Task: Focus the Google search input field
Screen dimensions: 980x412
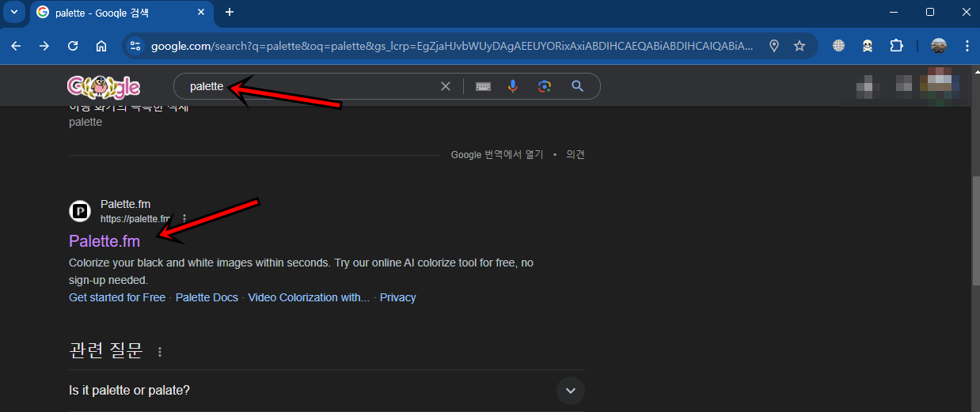Action: click(x=309, y=86)
